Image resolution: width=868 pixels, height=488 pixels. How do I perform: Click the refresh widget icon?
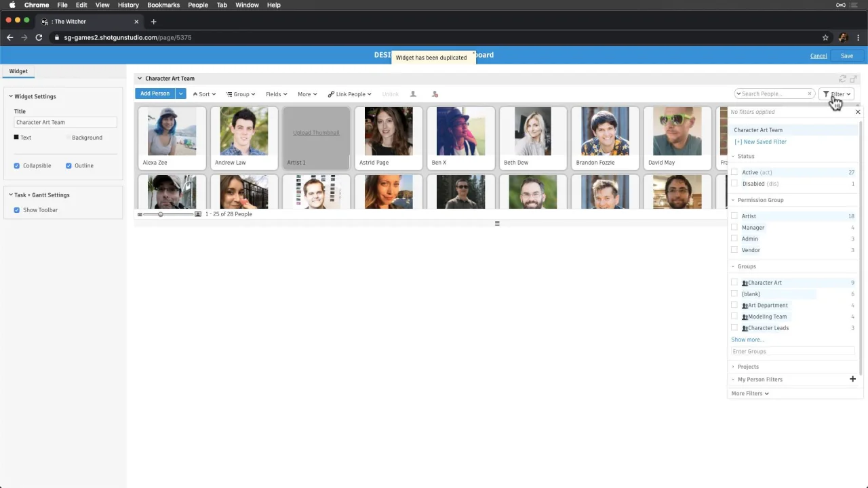coord(843,79)
